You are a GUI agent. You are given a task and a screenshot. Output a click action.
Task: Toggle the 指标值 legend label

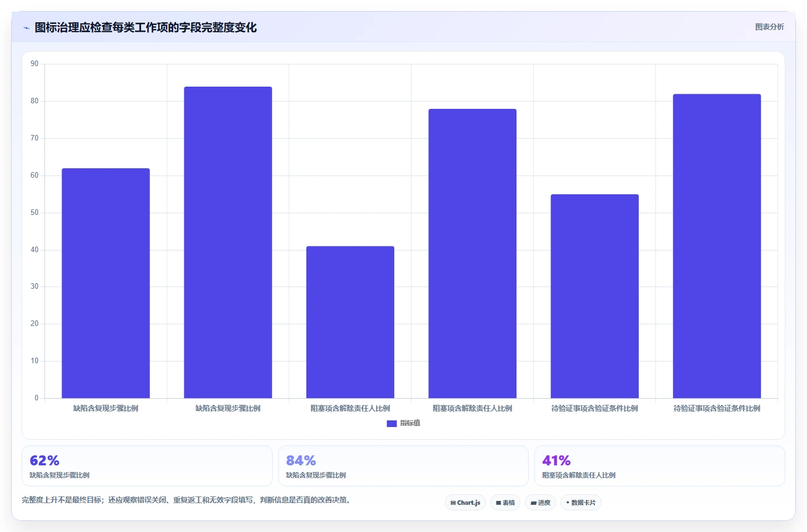click(410, 423)
